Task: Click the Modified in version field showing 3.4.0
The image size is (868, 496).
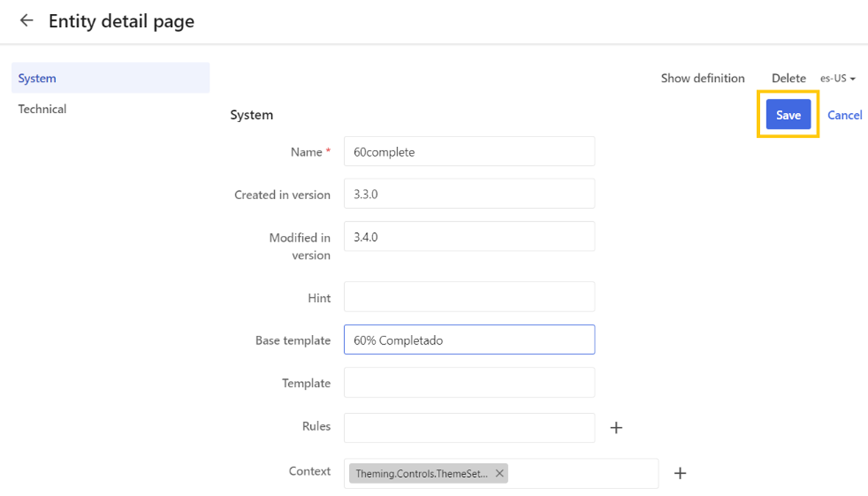Action: click(469, 236)
